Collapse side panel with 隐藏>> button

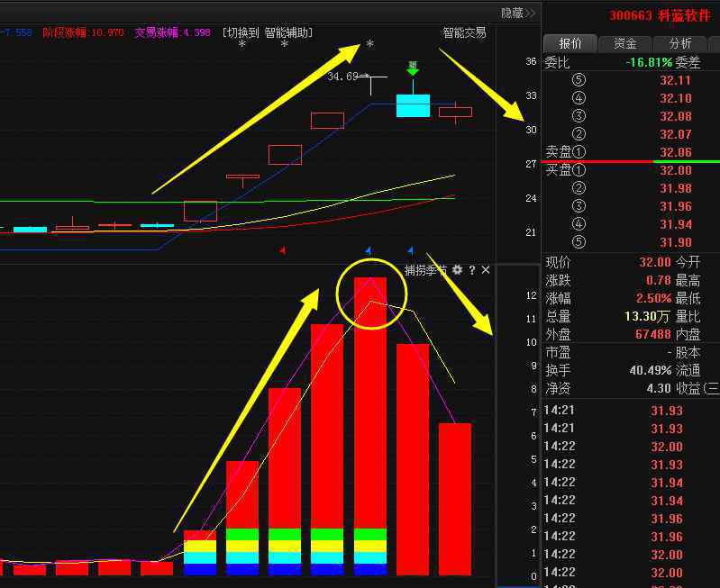point(518,13)
